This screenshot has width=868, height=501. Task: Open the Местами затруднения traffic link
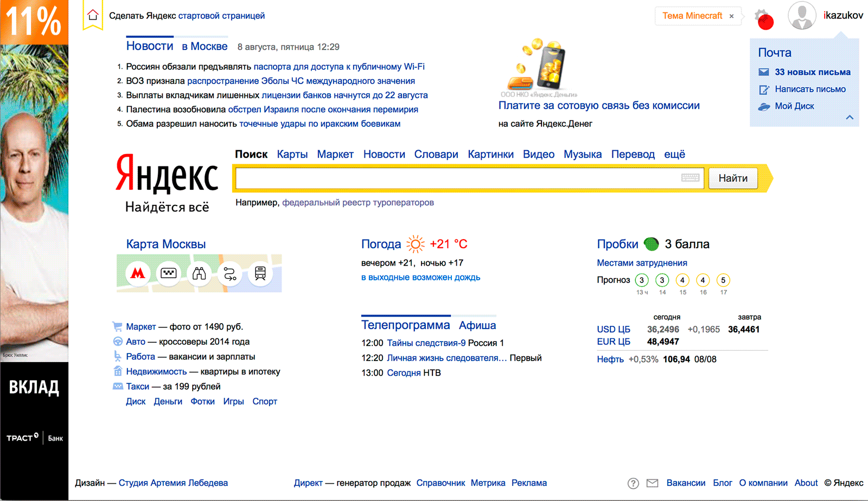tap(642, 263)
